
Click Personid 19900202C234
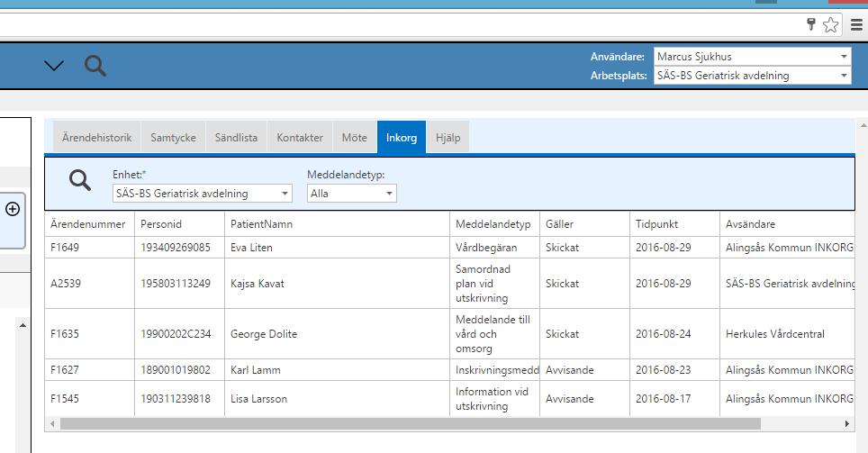coord(176,334)
